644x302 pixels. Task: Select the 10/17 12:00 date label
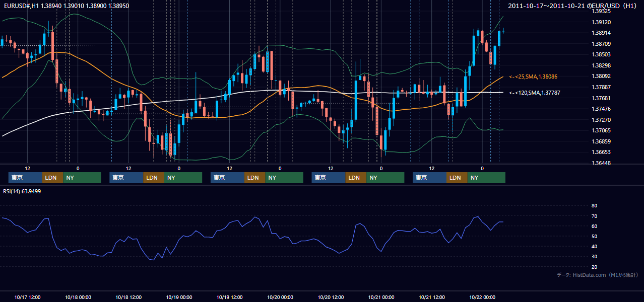(27, 297)
